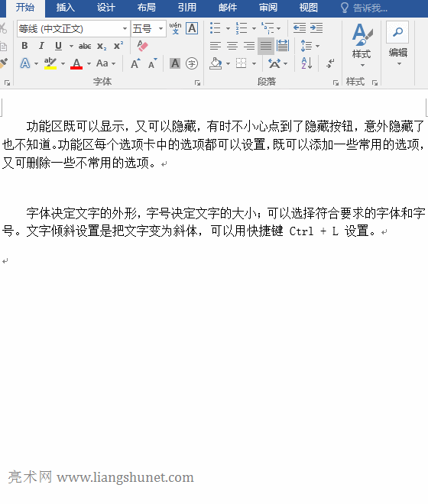
Task: Toggle Italic formatting
Action: (x=41, y=46)
